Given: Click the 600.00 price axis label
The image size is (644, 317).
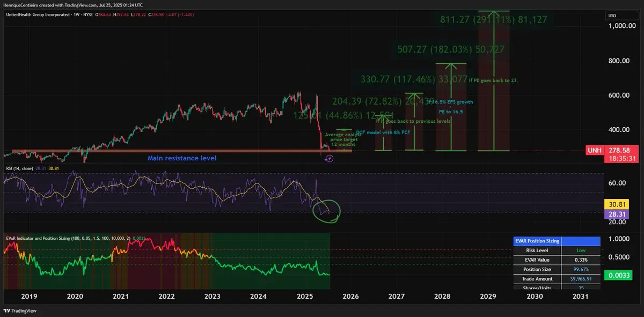Looking at the screenshot, I should [x=618, y=95].
